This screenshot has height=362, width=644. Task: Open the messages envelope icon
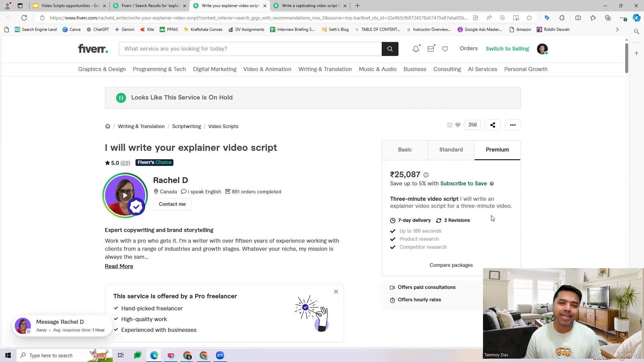click(x=431, y=49)
